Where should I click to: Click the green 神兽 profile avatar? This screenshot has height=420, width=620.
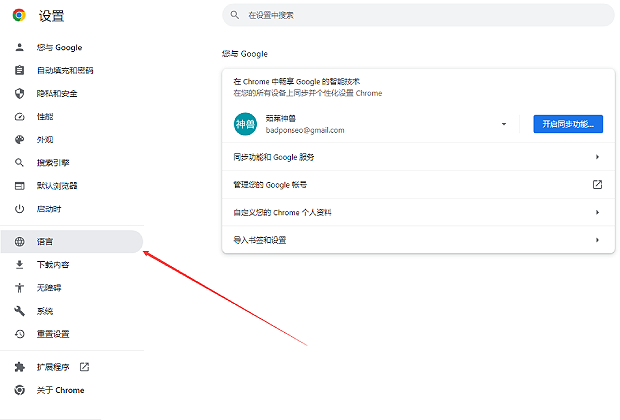(245, 124)
